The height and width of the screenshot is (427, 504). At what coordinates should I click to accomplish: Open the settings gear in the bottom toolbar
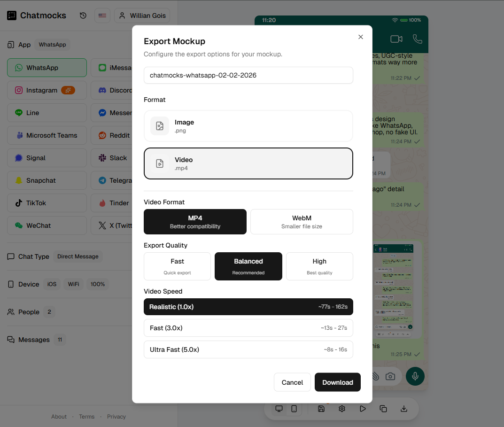click(342, 409)
